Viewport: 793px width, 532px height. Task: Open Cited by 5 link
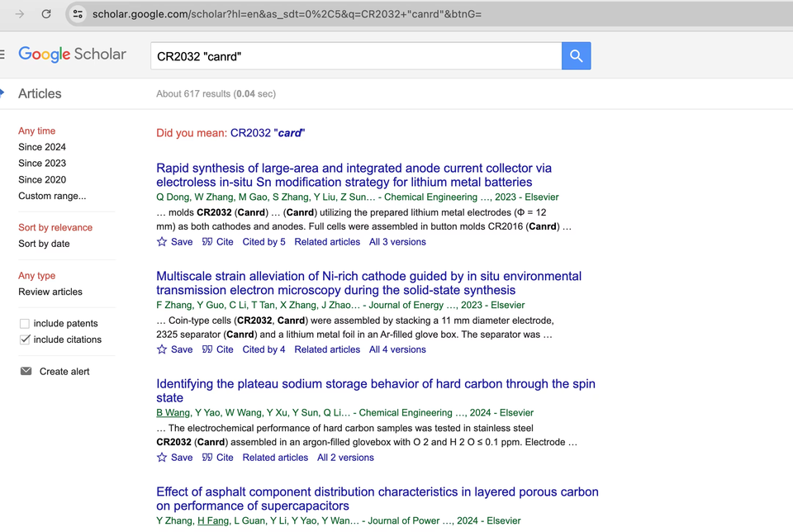264,242
